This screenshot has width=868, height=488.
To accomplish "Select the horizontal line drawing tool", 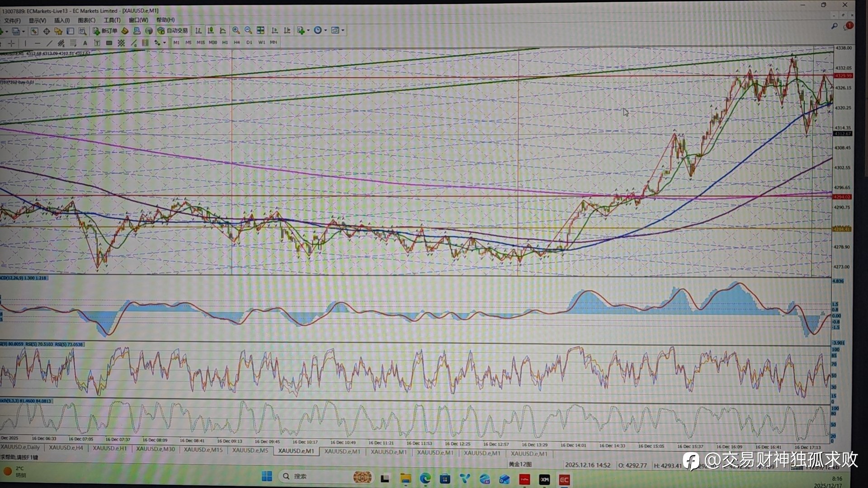I will click(38, 43).
